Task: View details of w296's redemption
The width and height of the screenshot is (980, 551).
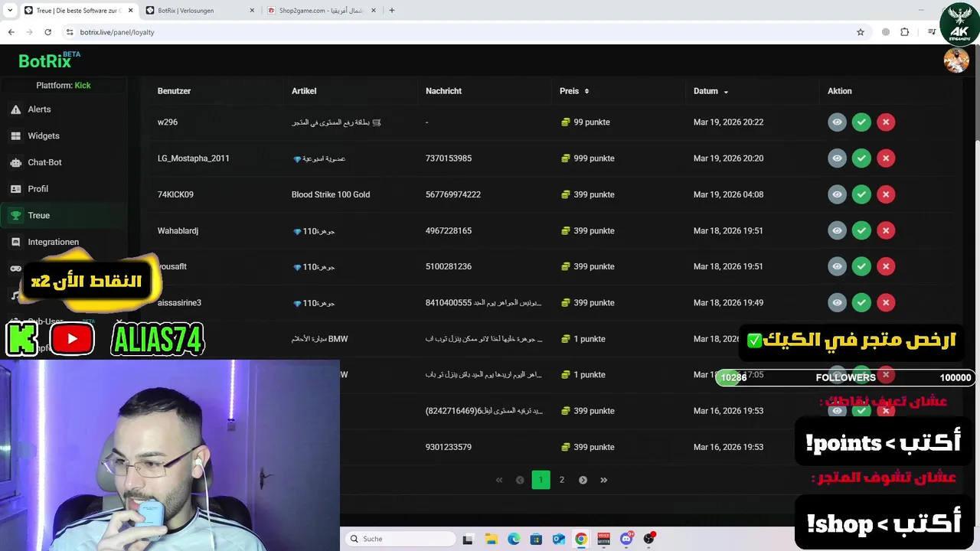Action: (837, 122)
